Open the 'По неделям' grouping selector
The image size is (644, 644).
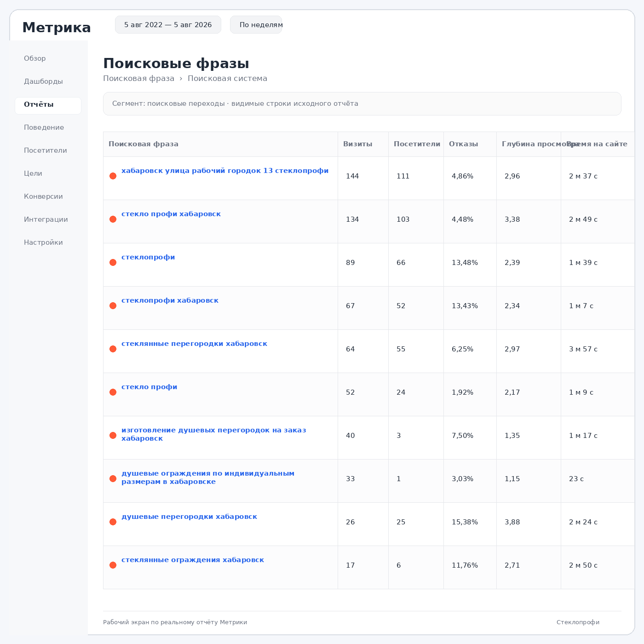click(256, 25)
